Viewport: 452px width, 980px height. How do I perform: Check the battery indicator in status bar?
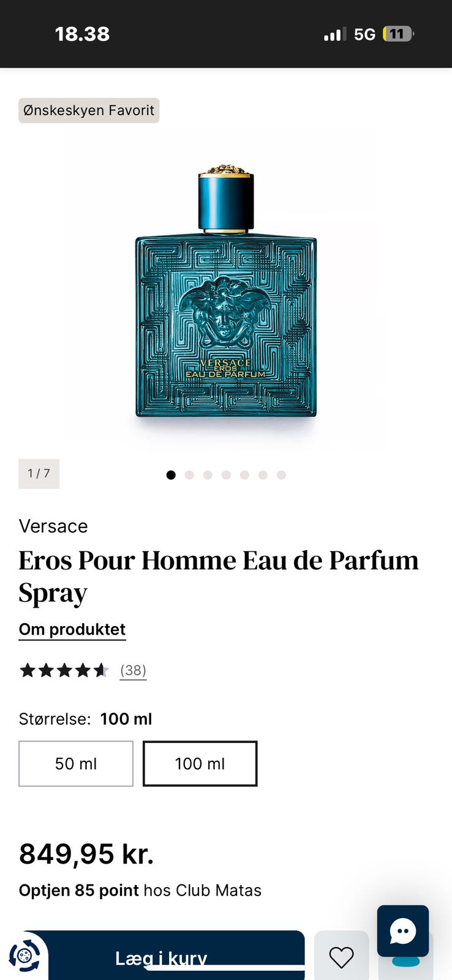[397, 34]
